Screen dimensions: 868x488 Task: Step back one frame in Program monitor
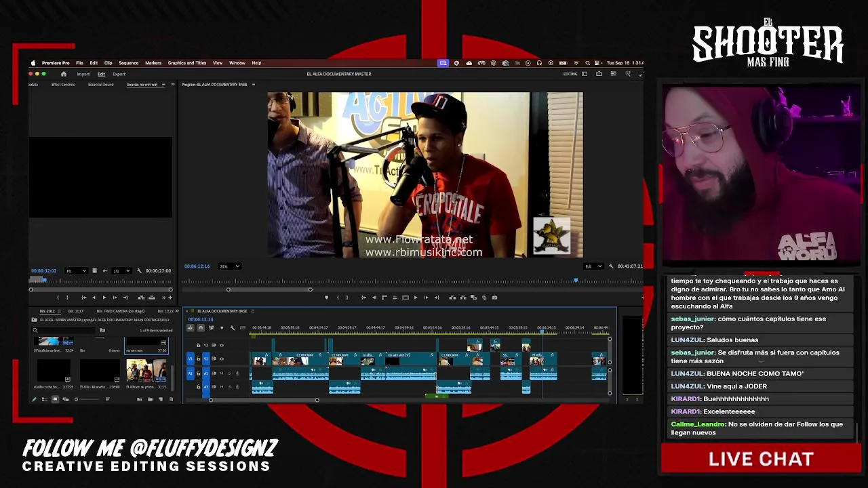click(374, 298)
